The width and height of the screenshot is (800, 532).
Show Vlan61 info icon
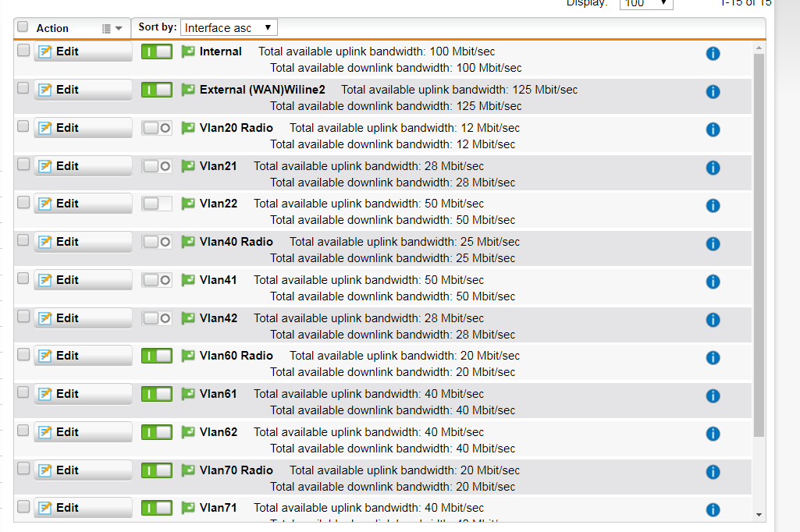713,395
